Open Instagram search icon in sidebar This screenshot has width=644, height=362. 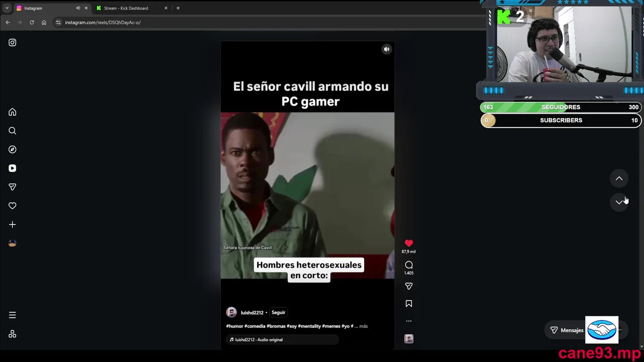pos(12,131)
